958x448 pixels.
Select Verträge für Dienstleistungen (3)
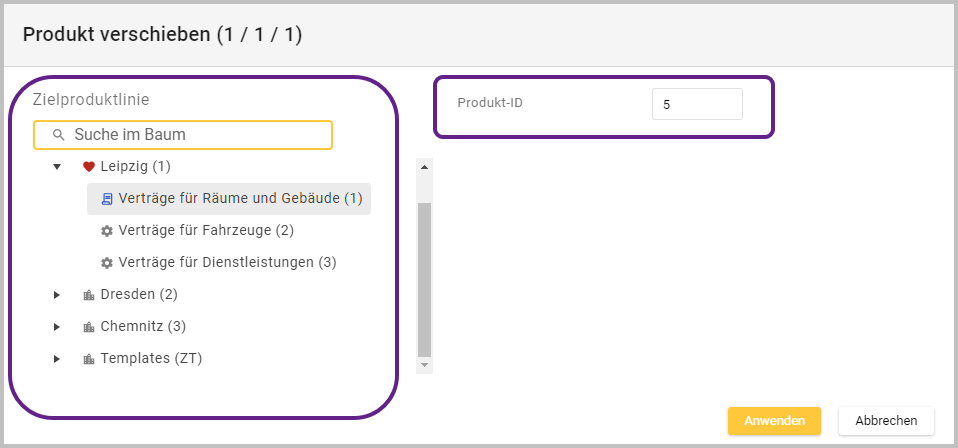coord(227,263)
